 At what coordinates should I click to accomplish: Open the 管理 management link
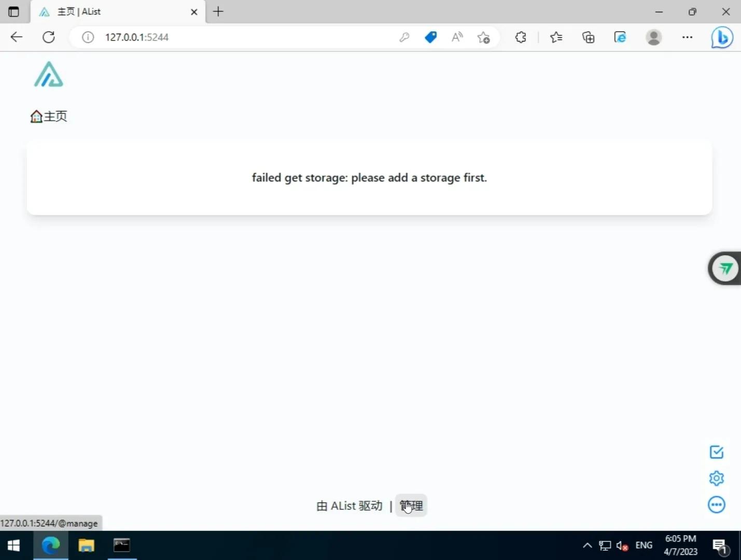(x=411, y=506)
